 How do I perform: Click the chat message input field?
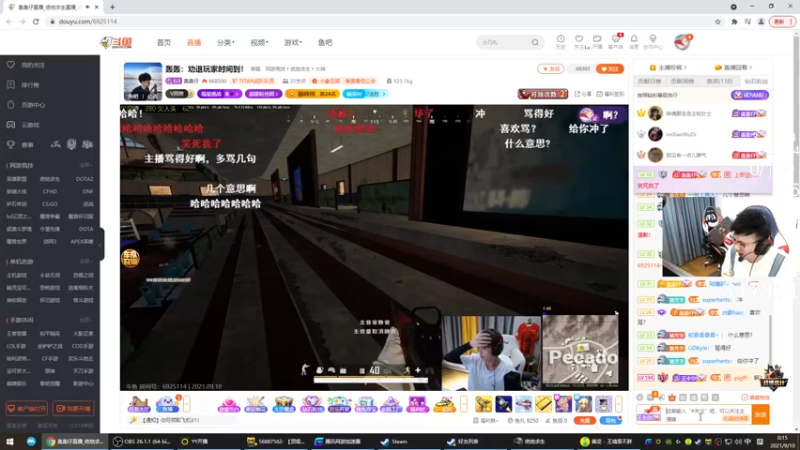coord(707,414)
